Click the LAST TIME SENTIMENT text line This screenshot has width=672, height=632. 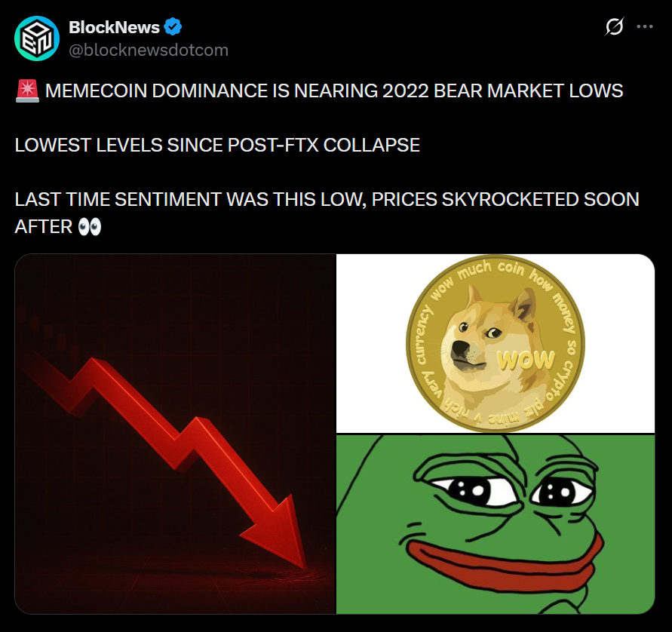[327, 200]
